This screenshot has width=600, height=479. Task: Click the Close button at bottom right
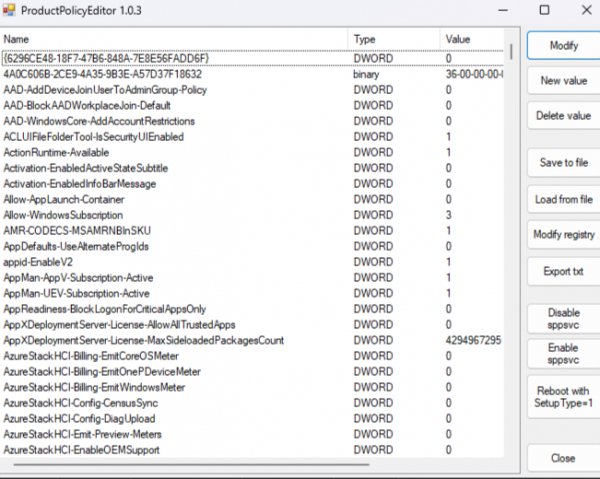(x=564, y=458)
